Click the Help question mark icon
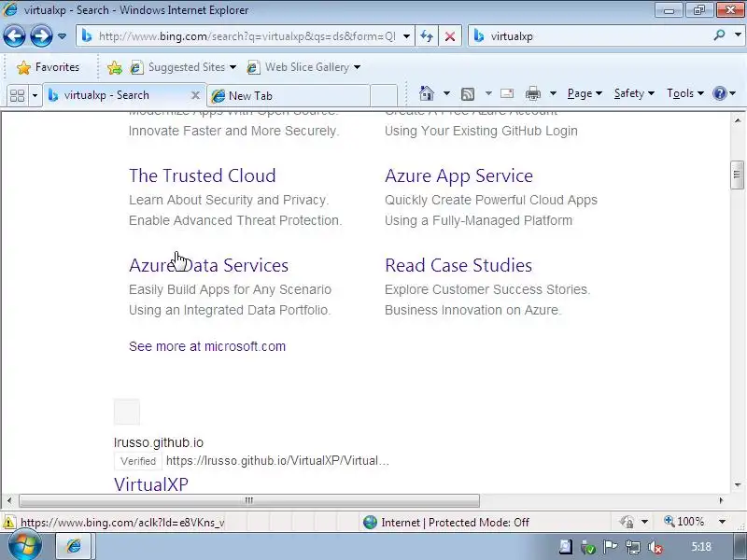Screen dimensions: 747x560 pyautogui.click(x=719, y=93)
